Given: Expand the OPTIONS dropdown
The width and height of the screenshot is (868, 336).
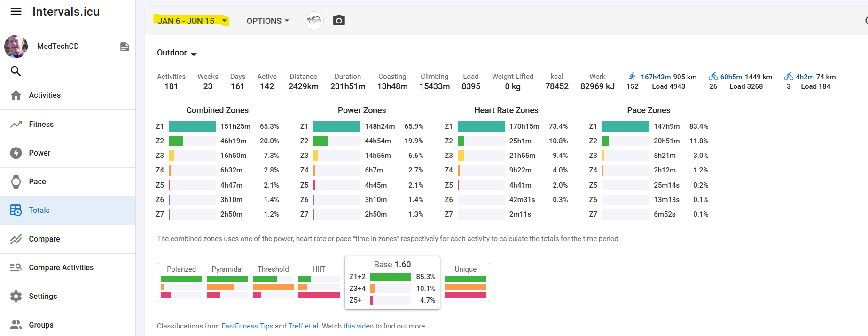Looking at the screenshot, I should [267, 21].
